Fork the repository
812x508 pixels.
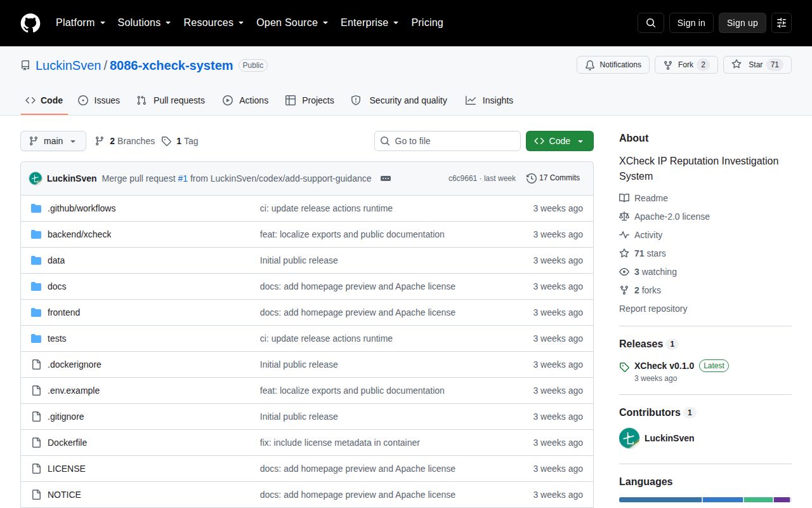coord(686,65)
